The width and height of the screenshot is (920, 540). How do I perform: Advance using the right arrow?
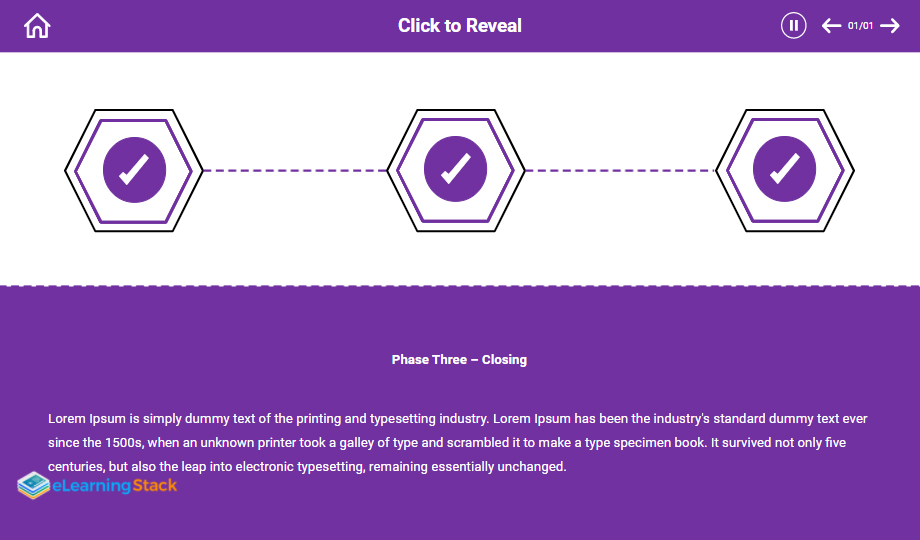(890, 26)
